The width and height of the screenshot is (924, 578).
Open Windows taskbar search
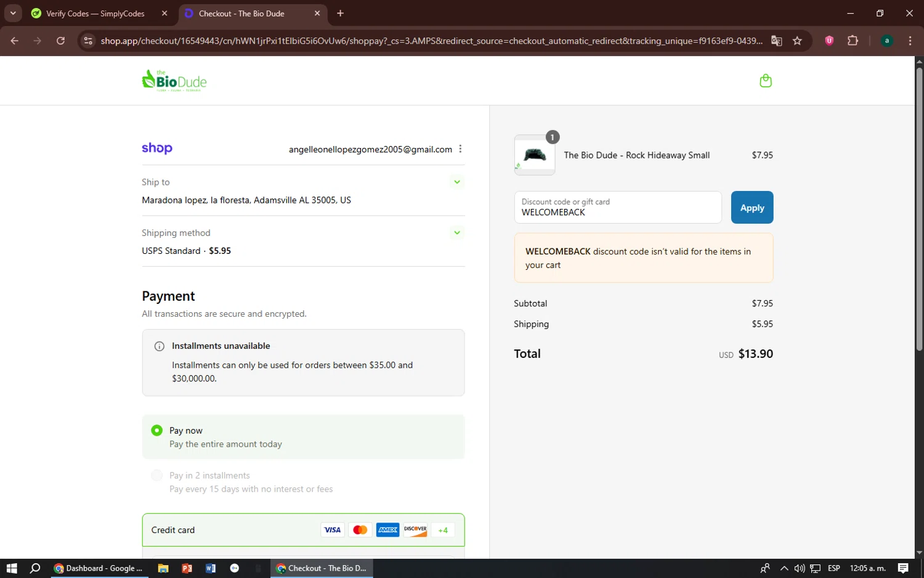click(35, 568)
